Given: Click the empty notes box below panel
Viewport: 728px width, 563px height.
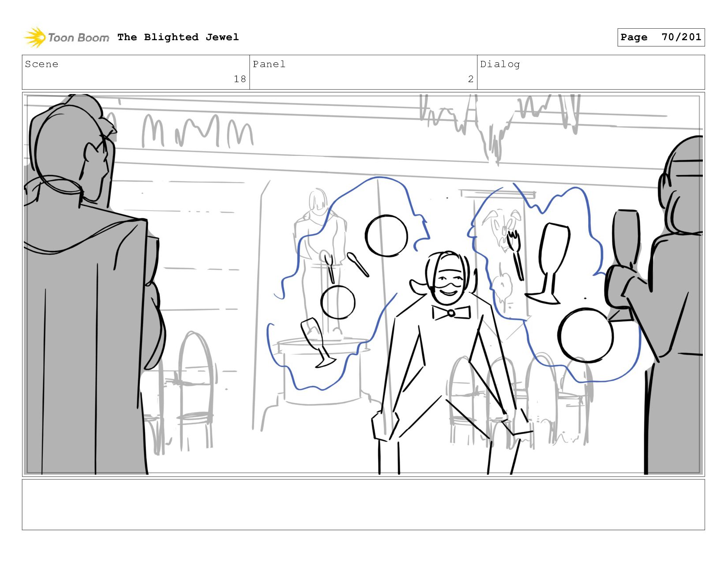Looking at the screenshot, I should [x=363, y=505].
